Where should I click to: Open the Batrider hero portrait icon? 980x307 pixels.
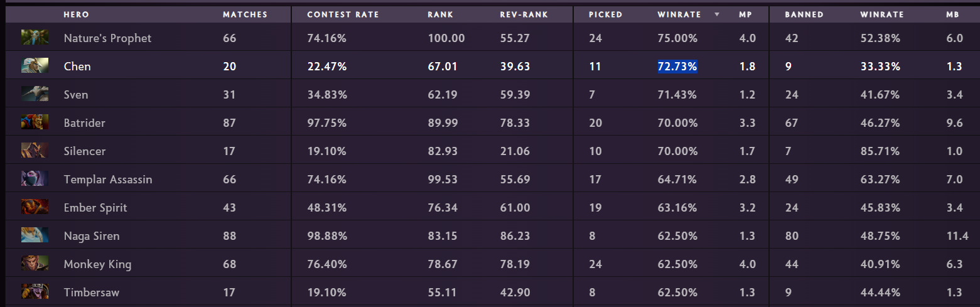(35, 122)
